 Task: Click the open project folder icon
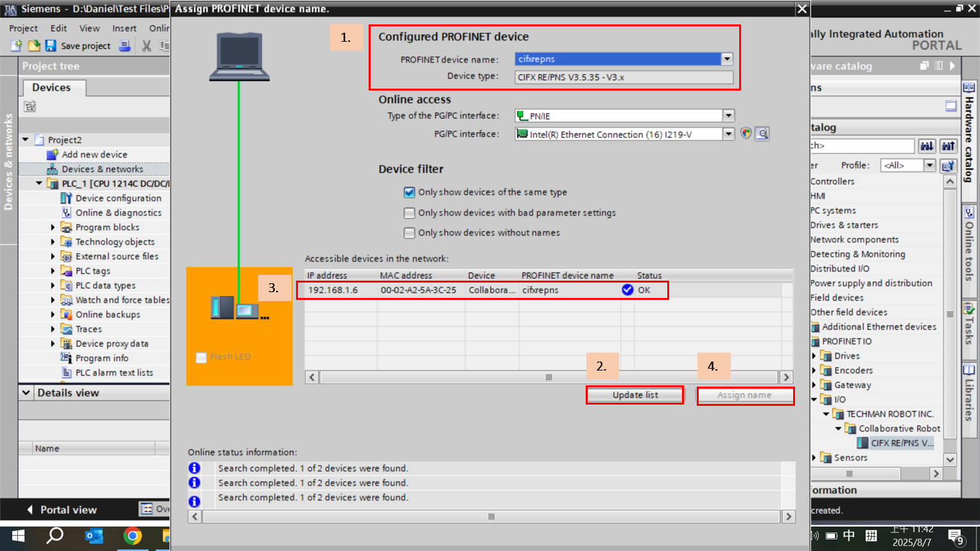tap(34, 46)
